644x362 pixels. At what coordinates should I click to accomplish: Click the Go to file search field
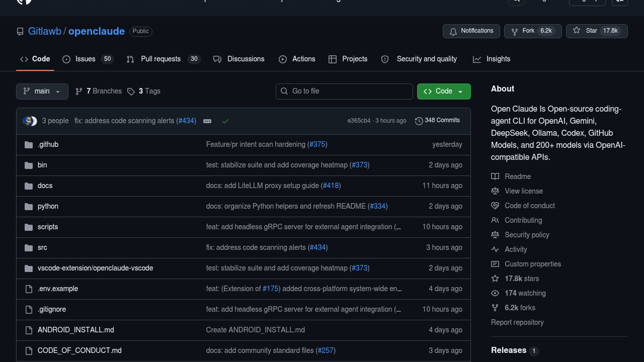344,92
